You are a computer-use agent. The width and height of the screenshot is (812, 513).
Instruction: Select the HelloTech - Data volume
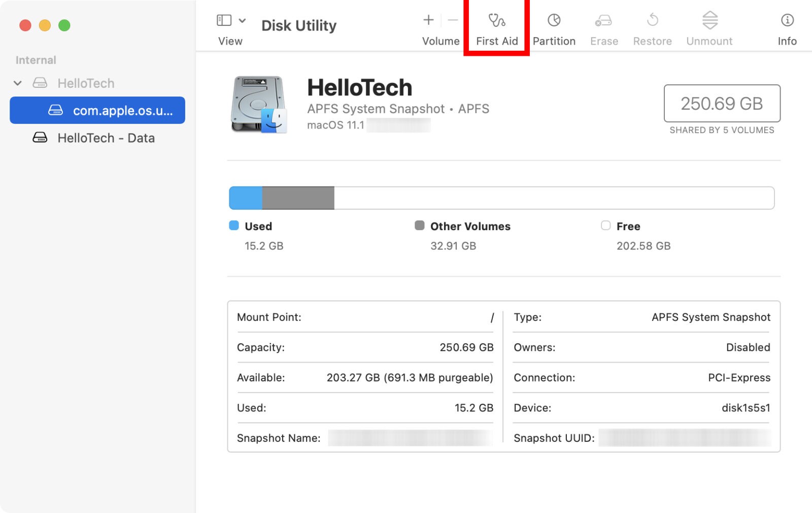point(105,138)
